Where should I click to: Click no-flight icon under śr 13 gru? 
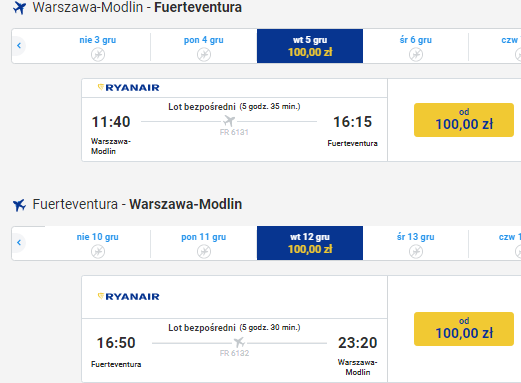pyautogui.click(x=416, y=251)
